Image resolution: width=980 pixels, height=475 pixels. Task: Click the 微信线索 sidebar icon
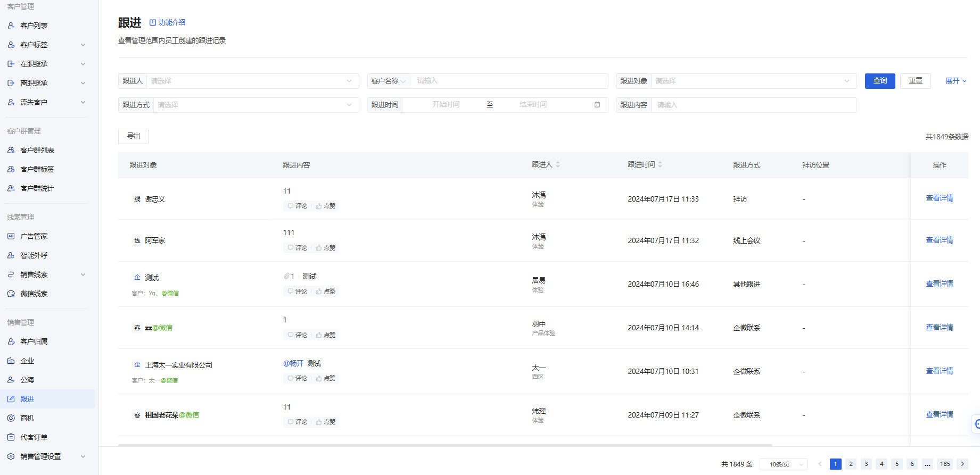tap(11, 294)
